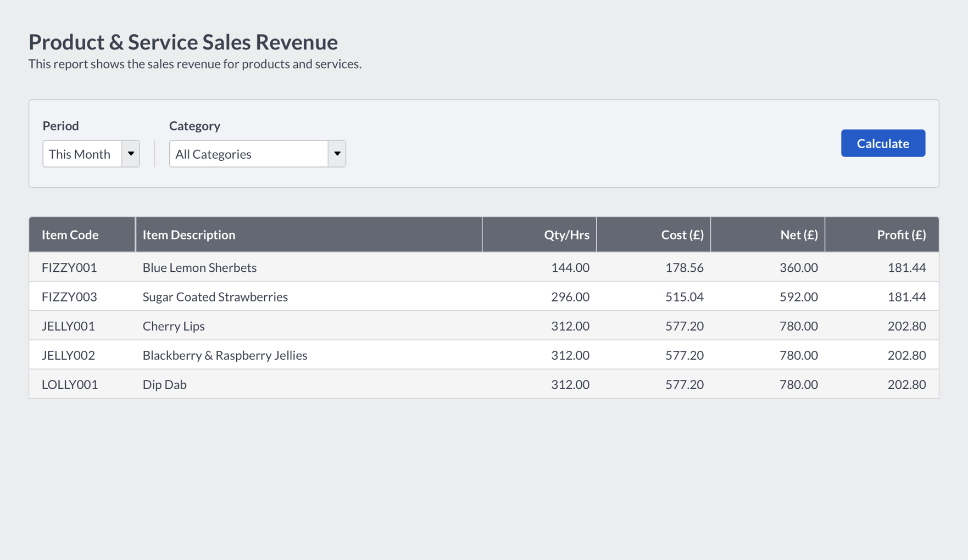The height and width of the screenshot is (560, 968).
Task: Click the Item Description column header
Action: tap(189, 234)
